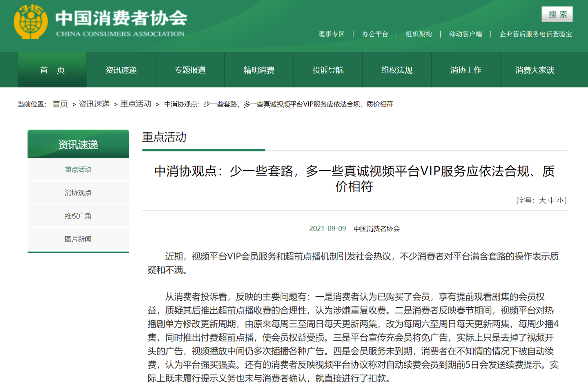
Task: Select the 首页 navigation tab
Action: pos(52,70)
